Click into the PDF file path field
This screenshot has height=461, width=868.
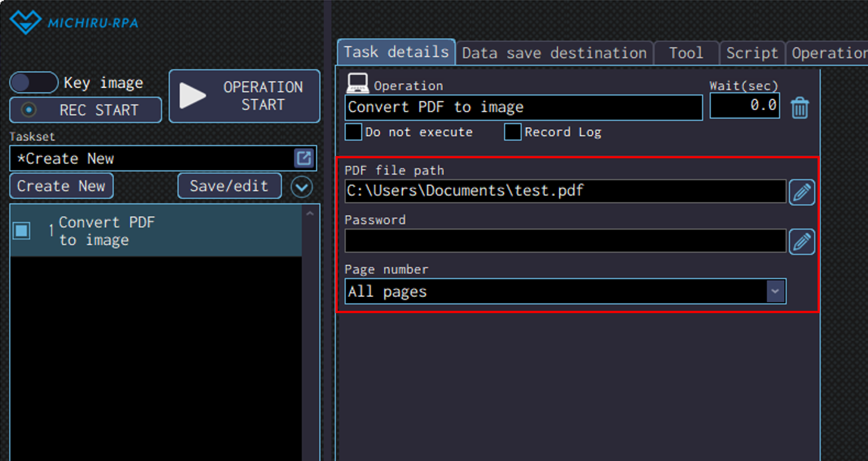click(x=565, y=191)
